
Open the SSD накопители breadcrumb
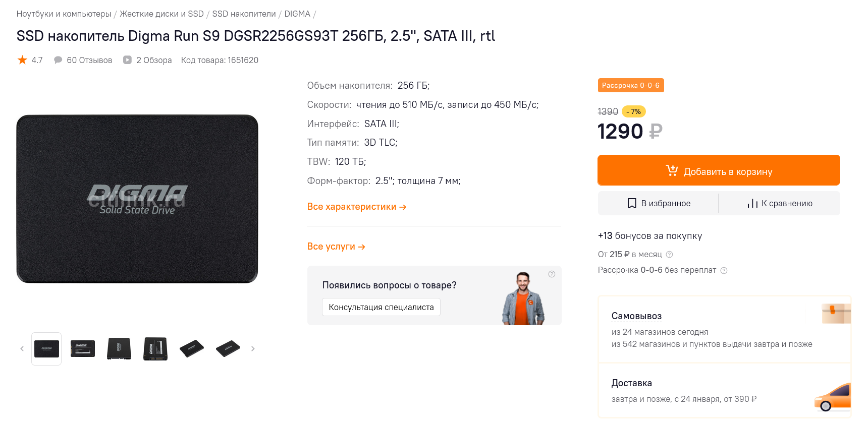click(x=244, y=14)
